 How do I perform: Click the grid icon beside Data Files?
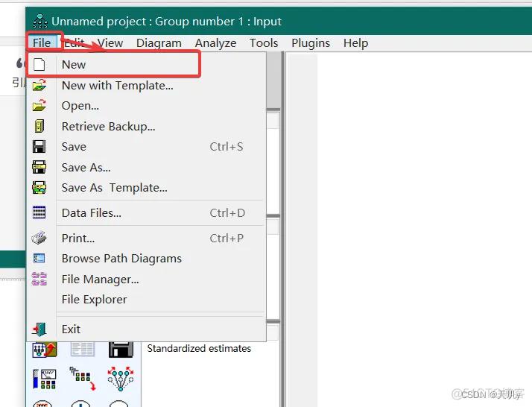[39, 212]
